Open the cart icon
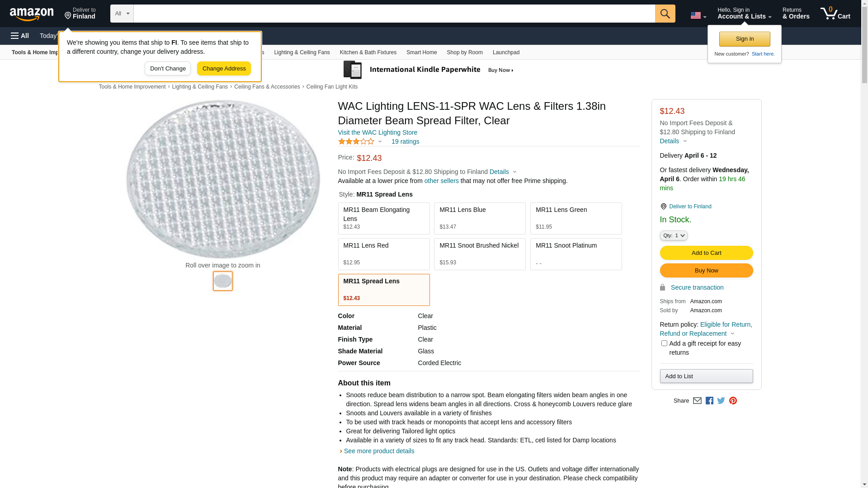The height and width of the screenshot is (488, 868). [835, 14]
